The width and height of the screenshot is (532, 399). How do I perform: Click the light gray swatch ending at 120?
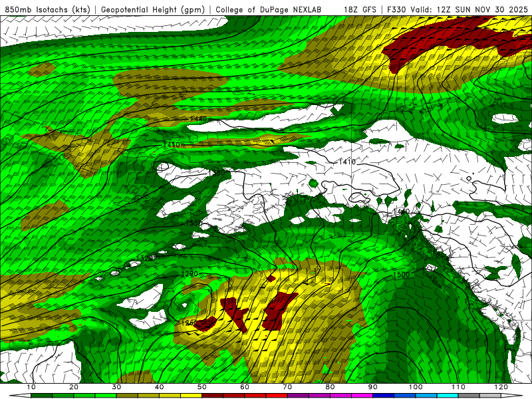click(x=490, y=396)
